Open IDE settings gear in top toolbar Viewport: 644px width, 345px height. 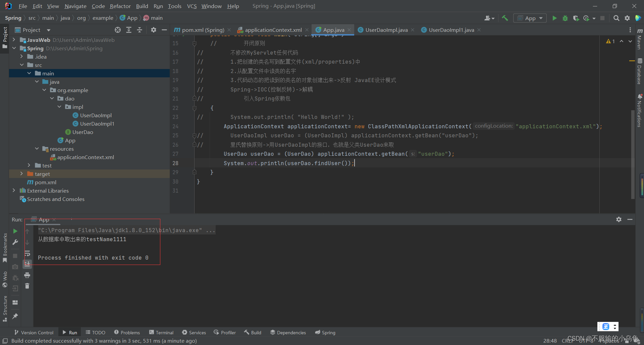627,18
